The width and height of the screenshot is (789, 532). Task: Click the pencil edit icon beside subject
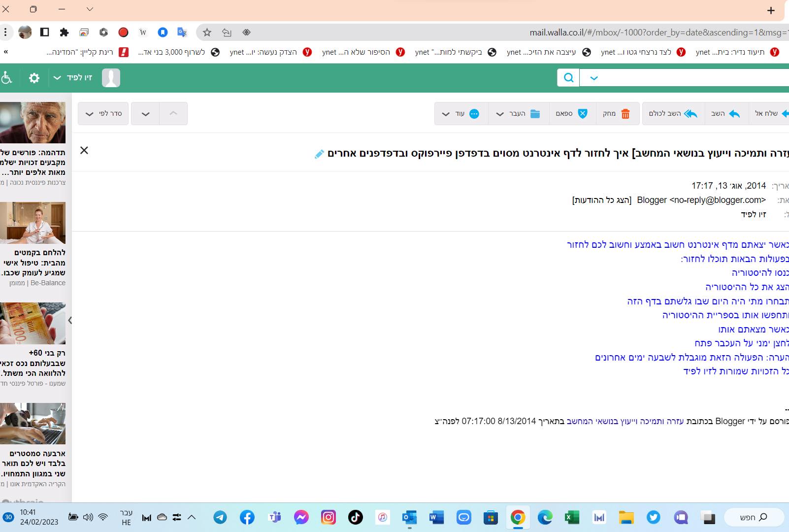click(319, 154)
